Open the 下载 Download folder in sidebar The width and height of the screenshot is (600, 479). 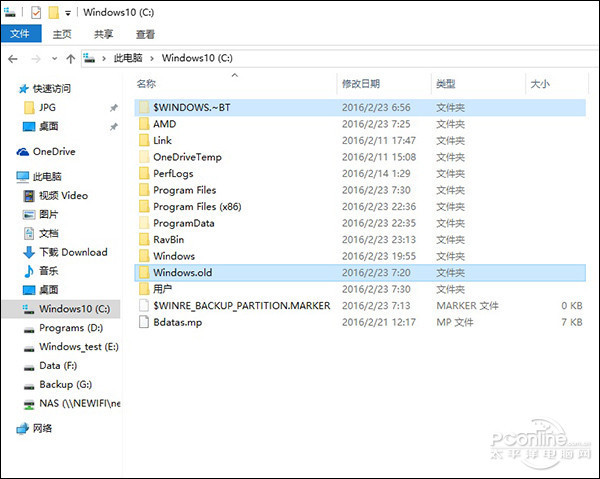tap(72, 252)
